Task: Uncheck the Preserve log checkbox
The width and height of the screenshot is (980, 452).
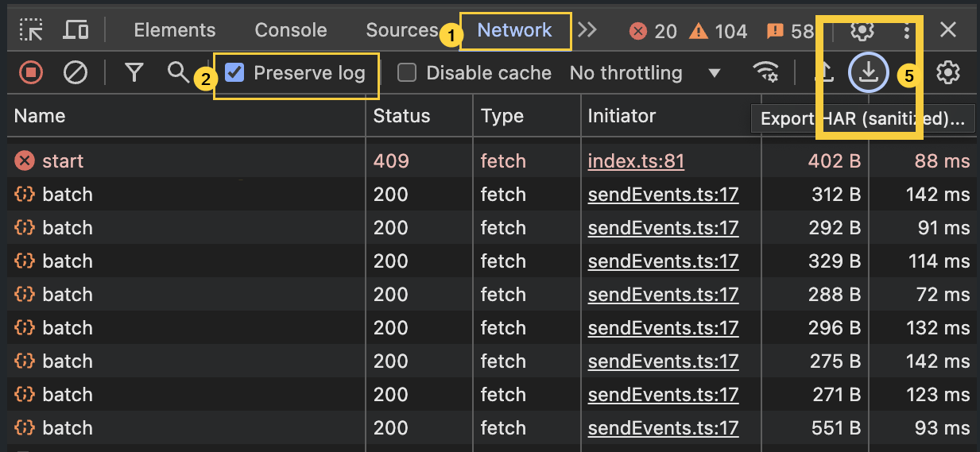Action: 234,73
